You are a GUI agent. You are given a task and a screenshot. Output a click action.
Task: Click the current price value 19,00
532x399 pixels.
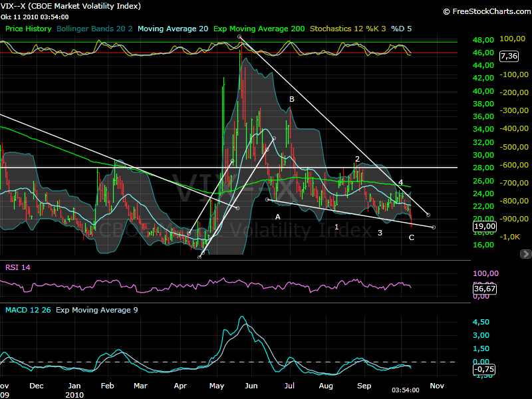tap(485, 226)
